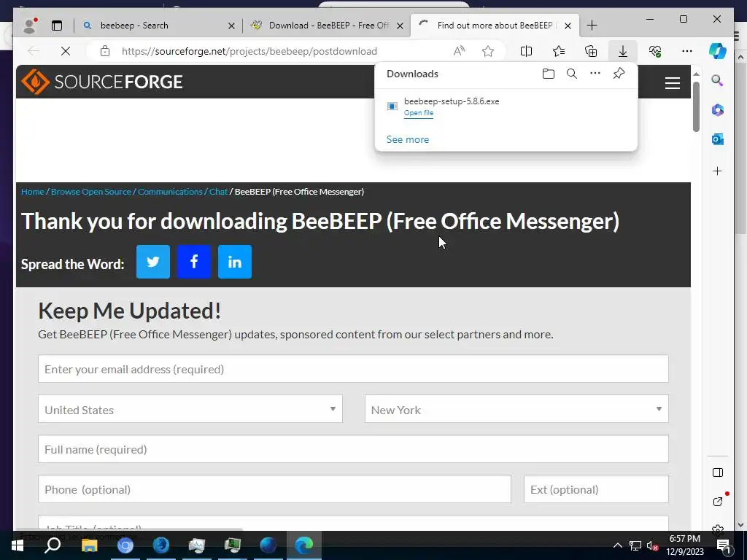Open link in external window sidebar icon
This screenshot has width=747, height=560.
pyautogui.click(x=718, y=502)
